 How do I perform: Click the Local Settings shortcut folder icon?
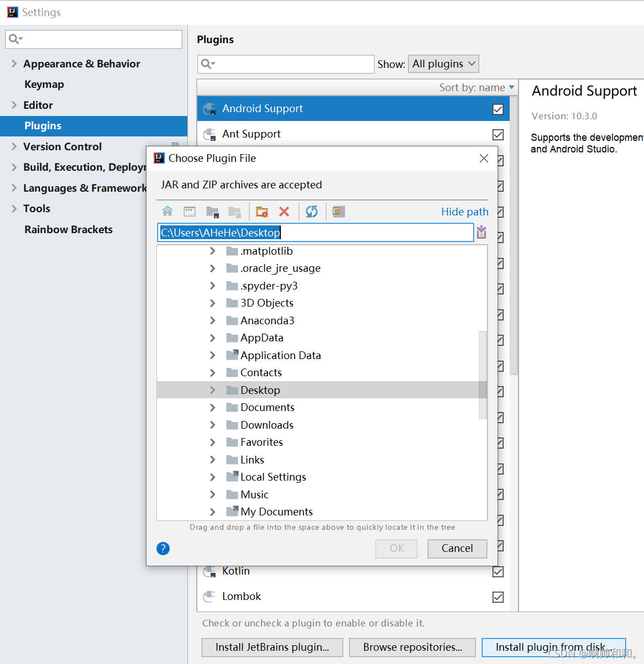point(232,477)
